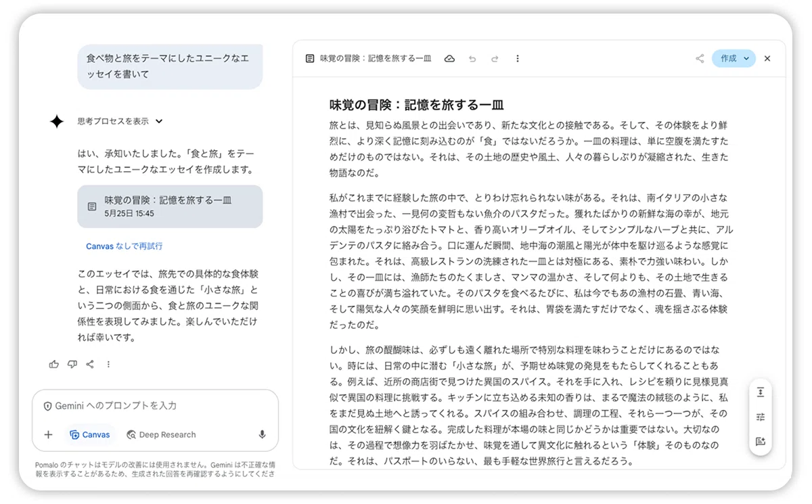Click the plus attach icon
812x504 pixels.
[x=48, y=435]
